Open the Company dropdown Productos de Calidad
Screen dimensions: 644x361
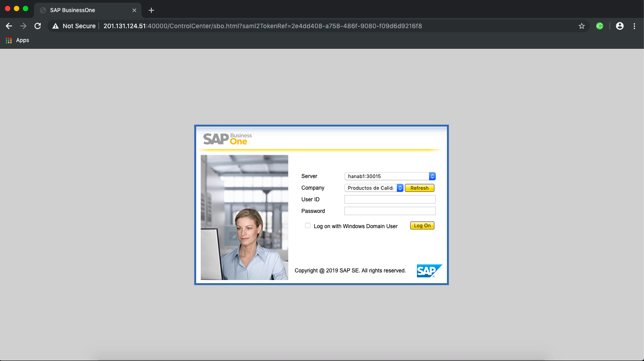tap(374, 188)
